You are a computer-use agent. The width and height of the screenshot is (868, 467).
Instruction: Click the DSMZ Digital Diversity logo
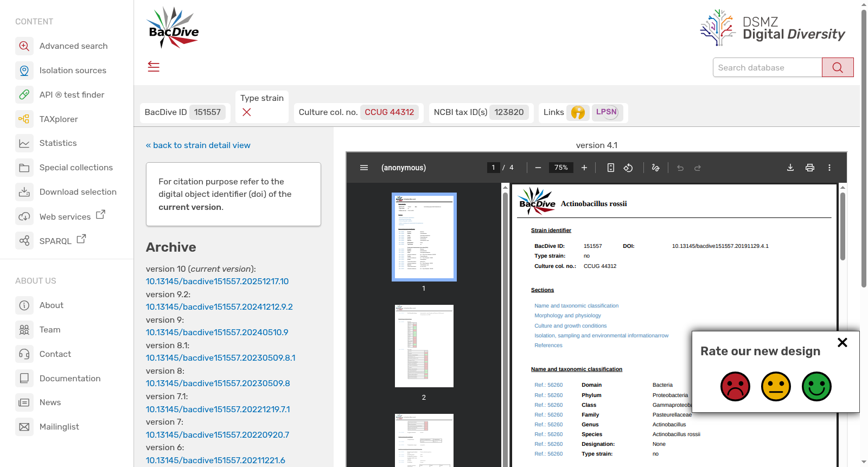[x=773, y=28]
